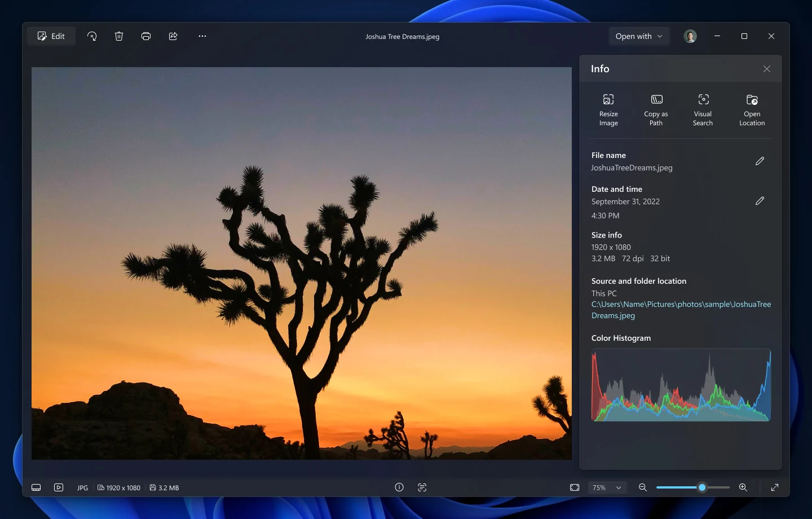Toggle the filmstrip view icon
Image resolution: width=812 pixels, height=519 pixels.
point(36,487)
